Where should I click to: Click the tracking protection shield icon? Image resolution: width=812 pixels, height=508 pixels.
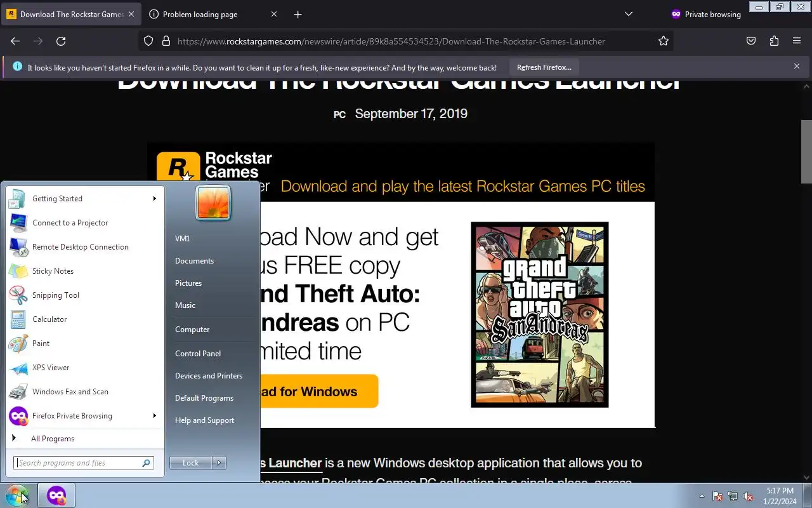(148, 41)
